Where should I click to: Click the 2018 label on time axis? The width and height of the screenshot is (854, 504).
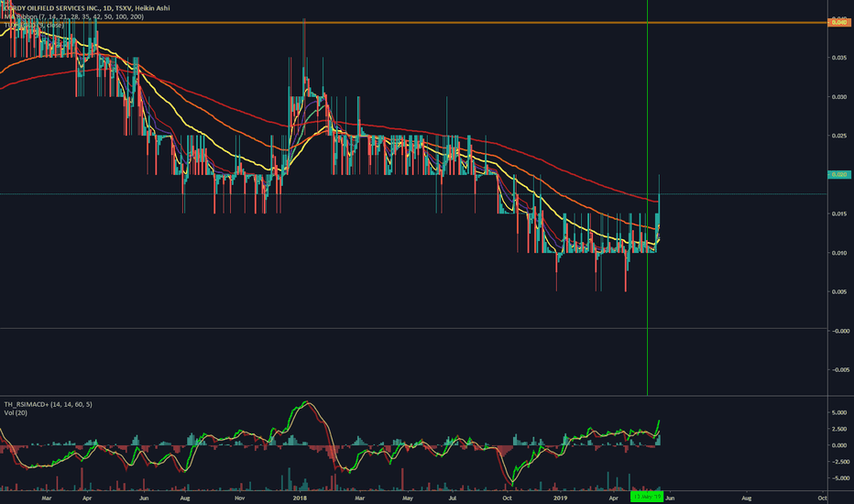(300, 498)
